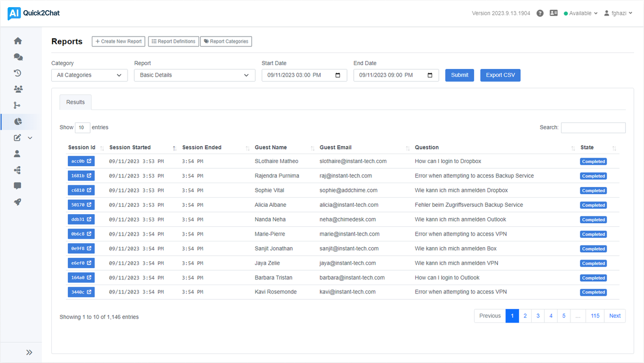Open the rocket icon in sidebar
This screenshot has width=644, height=363.
(x=18, y=202)
